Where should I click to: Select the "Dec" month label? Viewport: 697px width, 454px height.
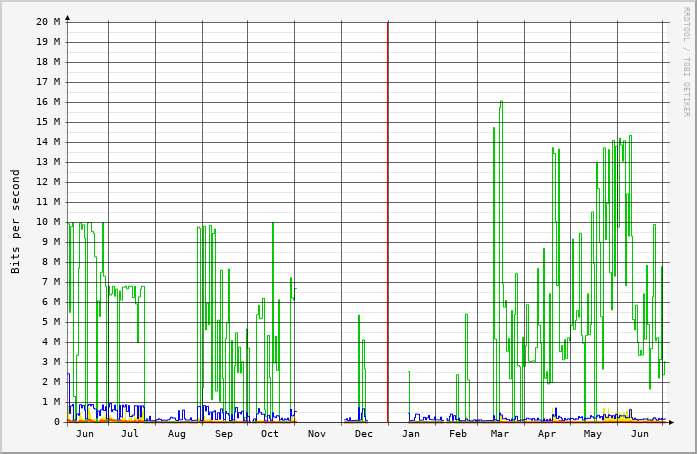(x=364, y=434)
